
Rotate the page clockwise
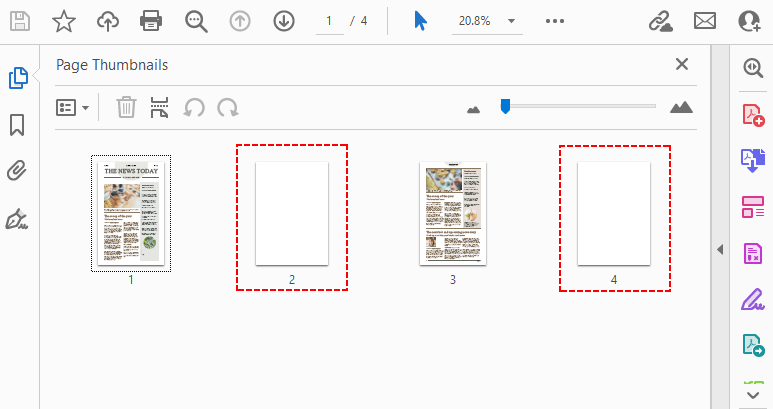click(228, 107)
